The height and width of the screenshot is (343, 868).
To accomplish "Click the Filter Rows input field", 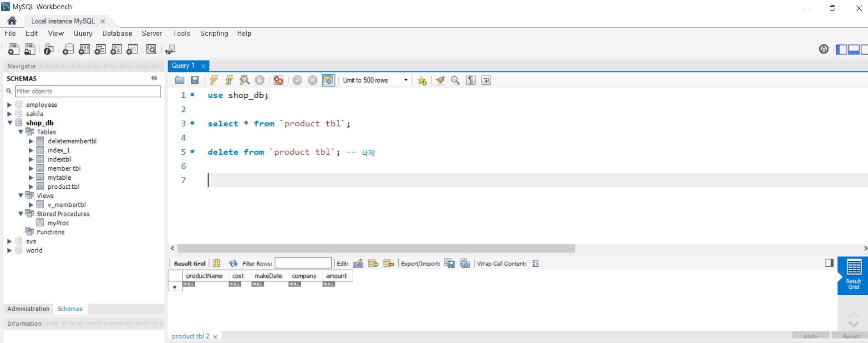I will [303, 263].
